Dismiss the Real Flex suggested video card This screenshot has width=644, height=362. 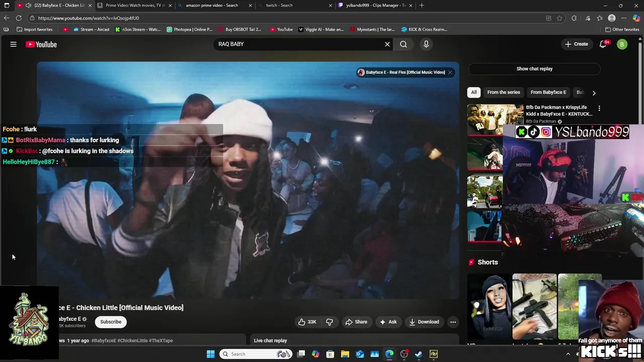click(450, 72)
